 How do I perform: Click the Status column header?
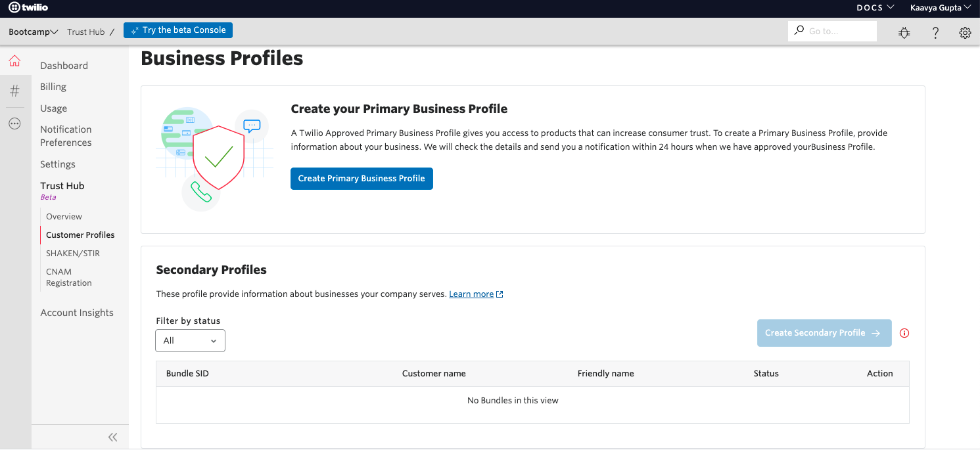(x=766, y=374)
